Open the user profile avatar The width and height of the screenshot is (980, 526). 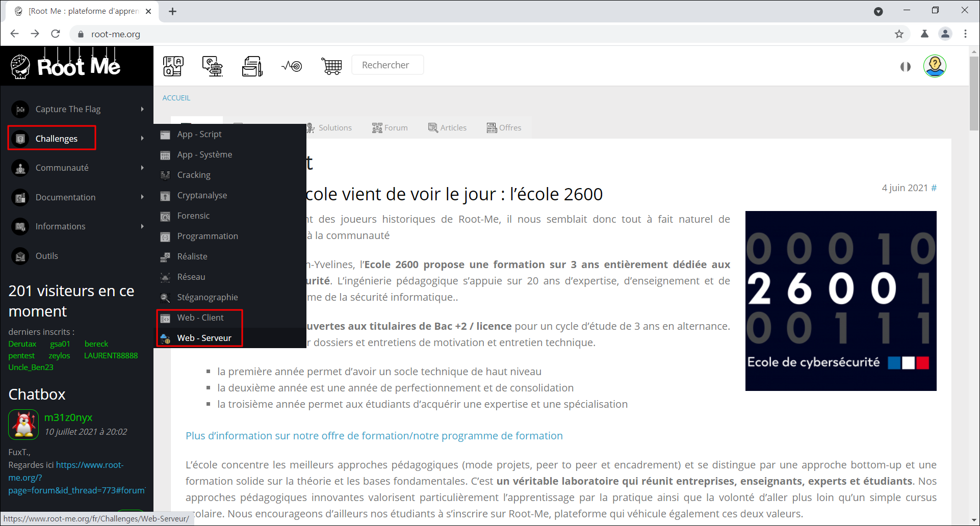pos(935,66)
